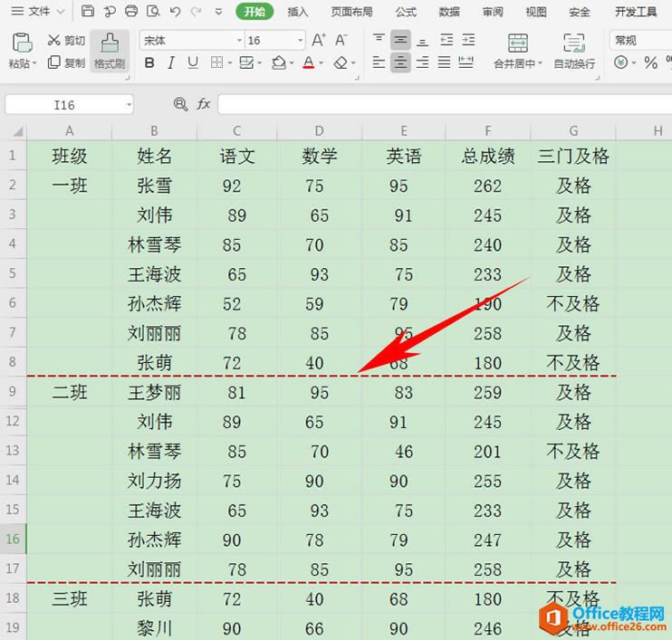Select column F header
Screen dimensions: 672x640
[488, 130]
